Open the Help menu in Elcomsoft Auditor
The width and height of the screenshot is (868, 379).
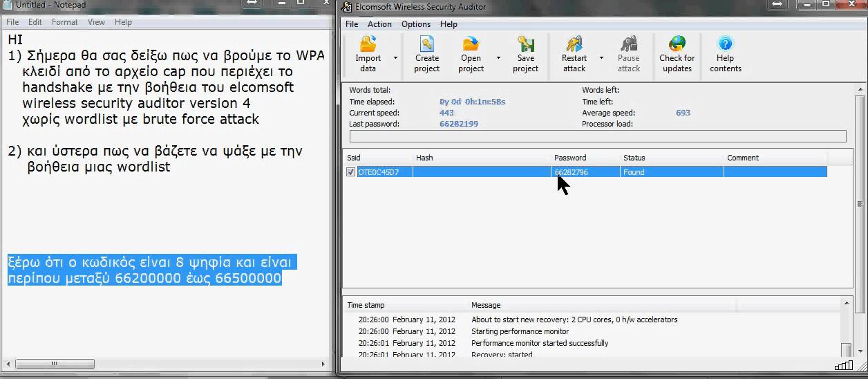coord(449,24)
